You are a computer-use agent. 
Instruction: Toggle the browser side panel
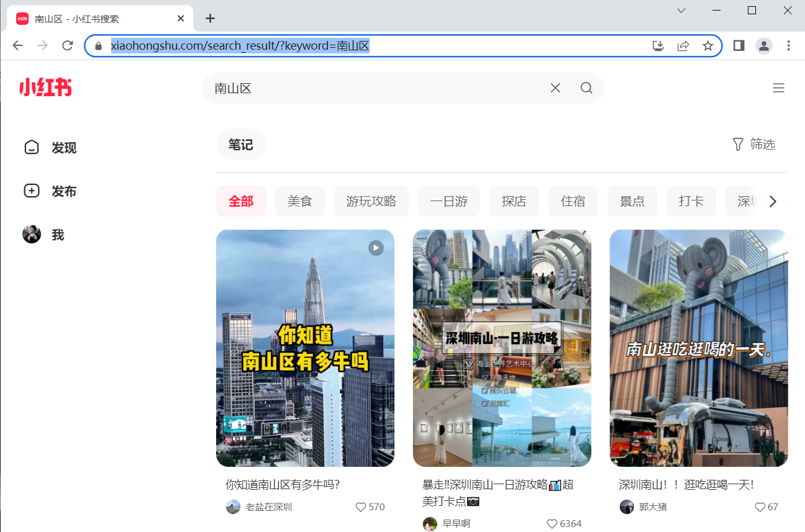coord(739,45)
